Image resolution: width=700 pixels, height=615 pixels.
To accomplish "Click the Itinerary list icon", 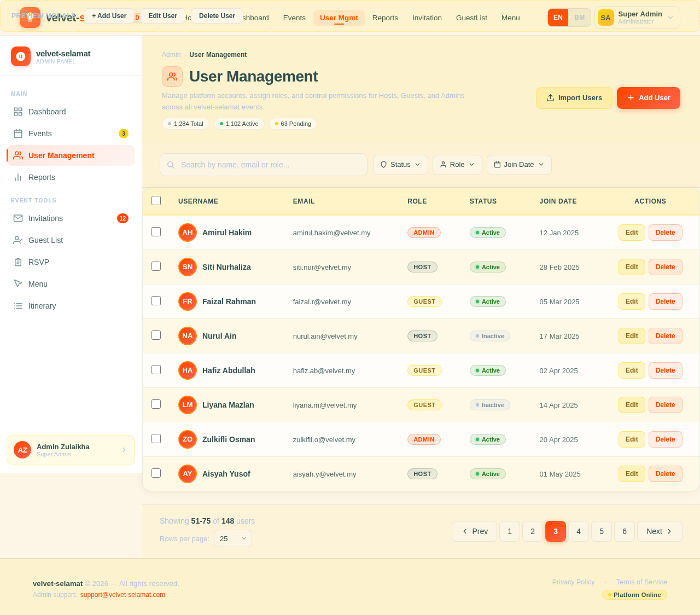I will pos(17,306).
